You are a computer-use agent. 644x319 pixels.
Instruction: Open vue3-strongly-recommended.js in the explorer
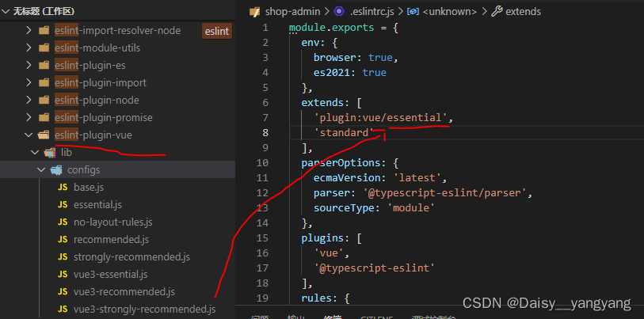(x=145, y=310)
